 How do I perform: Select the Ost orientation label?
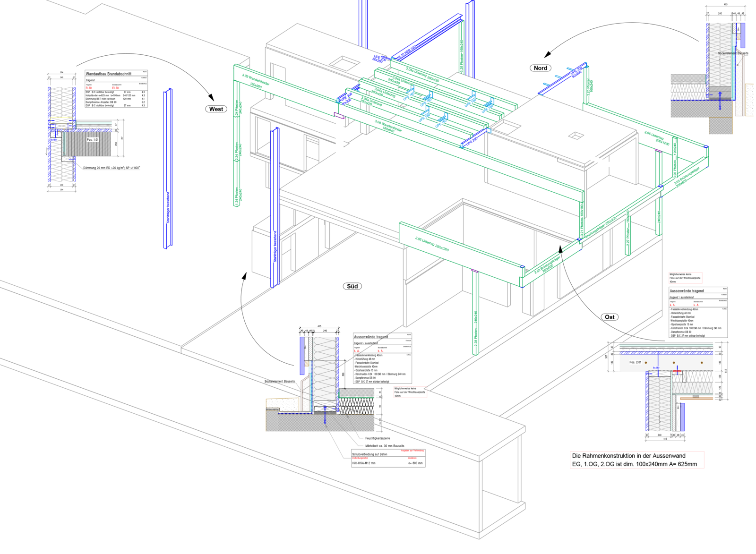tap(610, 317)
